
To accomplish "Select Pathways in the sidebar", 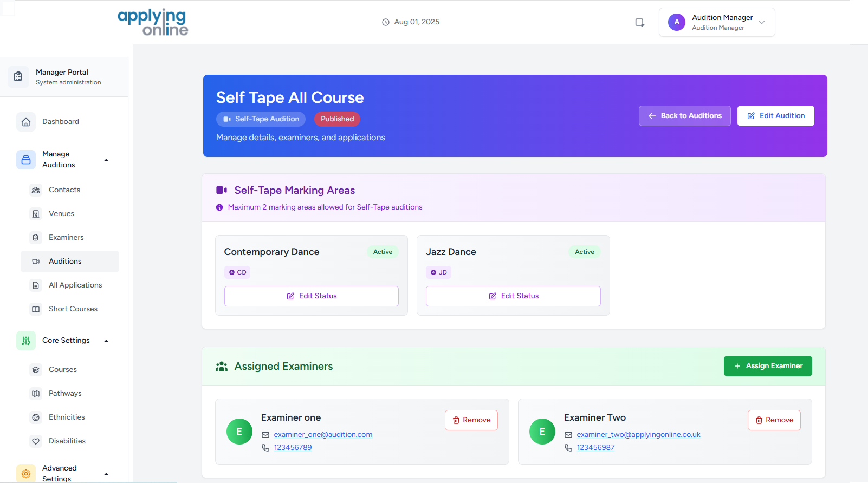I will pos(65,394).
